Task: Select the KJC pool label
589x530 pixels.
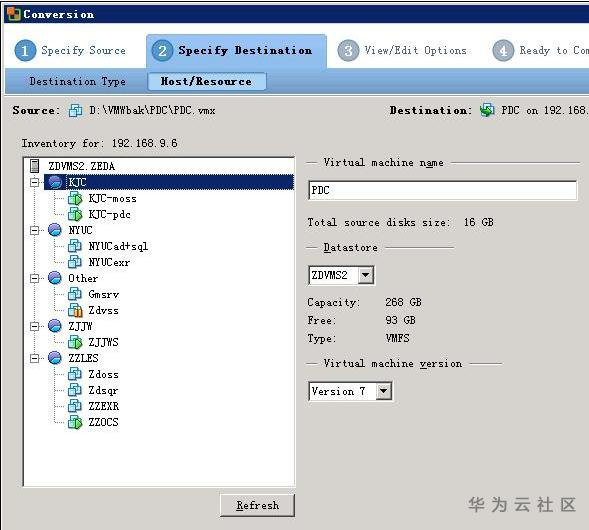Action: pos(77,182)
